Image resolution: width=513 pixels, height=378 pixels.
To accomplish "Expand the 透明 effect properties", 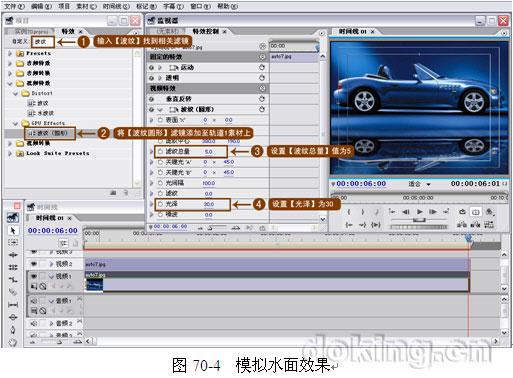I will (160, 78).
